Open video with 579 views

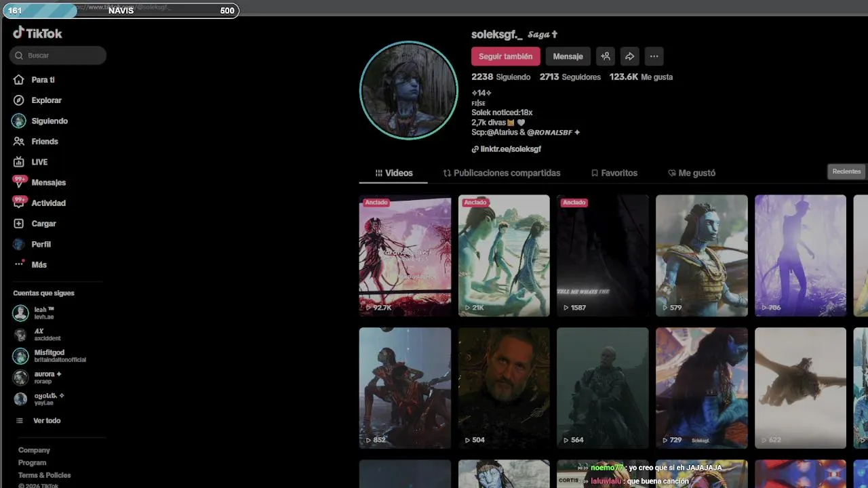(x=702, y=256)
